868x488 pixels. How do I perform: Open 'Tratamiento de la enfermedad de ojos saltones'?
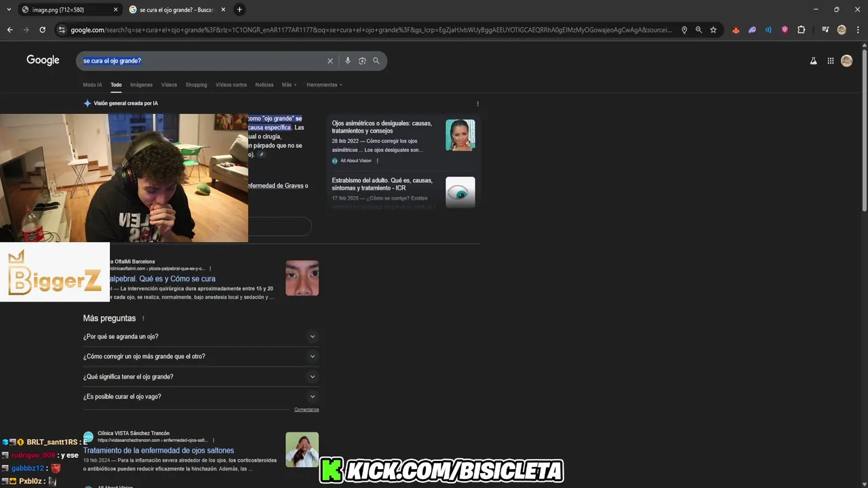[x=159, y=450]
